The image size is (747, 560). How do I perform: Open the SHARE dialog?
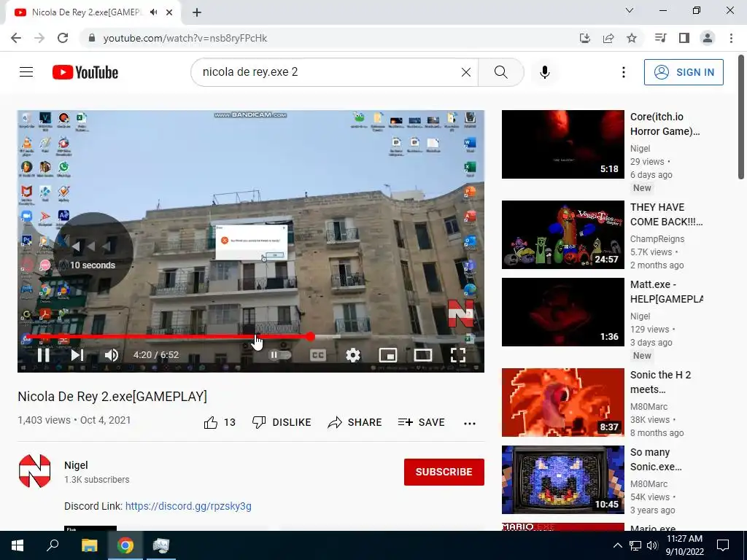click(355, 422)
